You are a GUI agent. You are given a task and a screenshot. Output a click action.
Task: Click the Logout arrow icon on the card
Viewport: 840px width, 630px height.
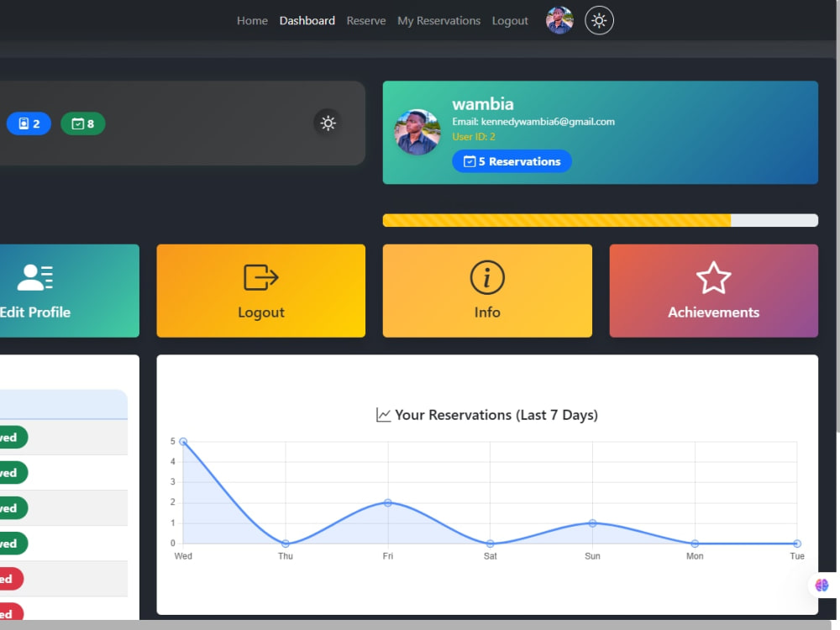click(261, 277)
